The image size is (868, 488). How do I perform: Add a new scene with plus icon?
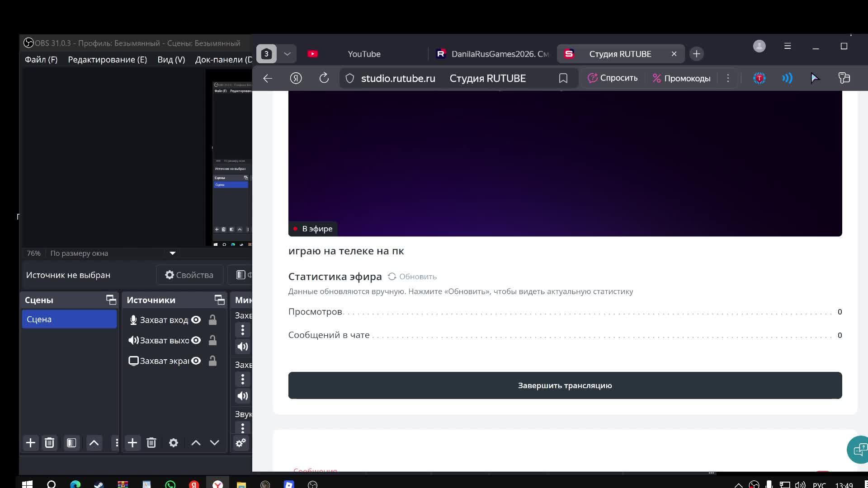[31, 443]
